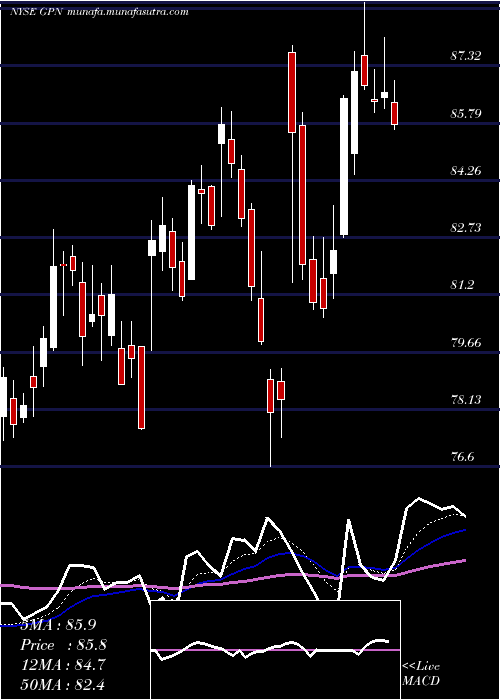This screenshot has height=700, width=500.
Task: Select the 79.66 price axis label
Action: (x=466, y=342)
